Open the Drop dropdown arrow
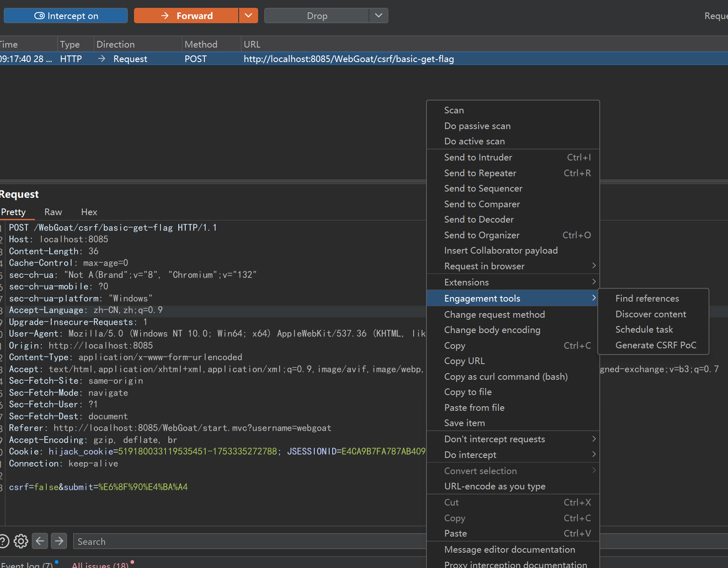 pyautogui.click(x=378, y=16)
